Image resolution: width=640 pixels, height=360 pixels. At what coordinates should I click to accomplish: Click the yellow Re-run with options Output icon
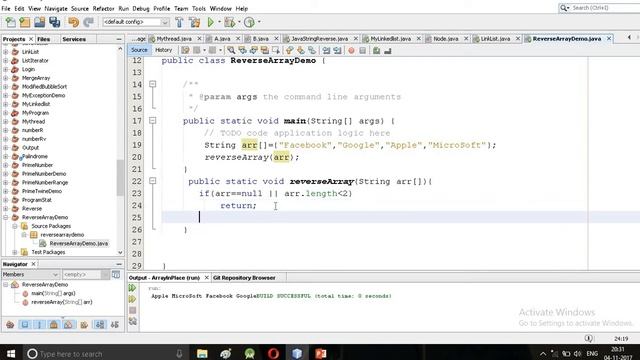coord(132,299)
